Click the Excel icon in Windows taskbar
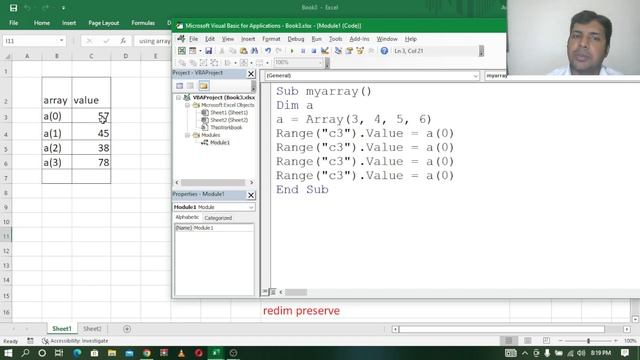 click(216, 353)
